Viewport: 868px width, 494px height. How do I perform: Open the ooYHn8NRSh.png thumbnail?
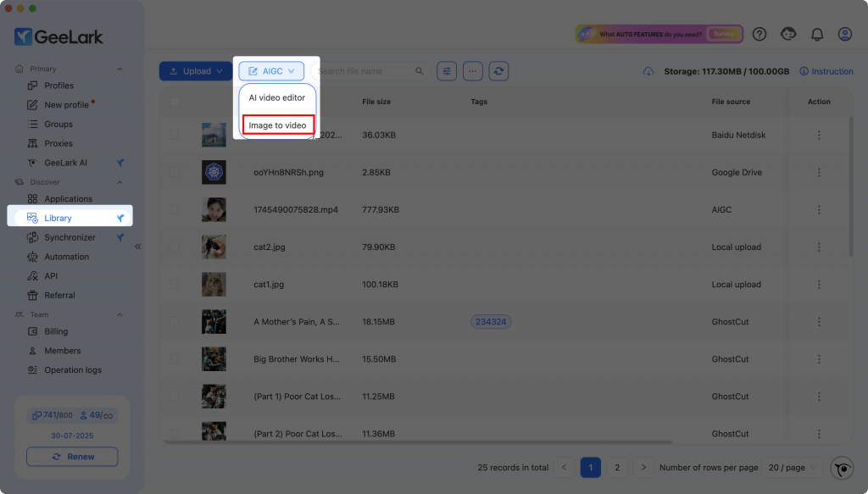click(x=214, y=173)
